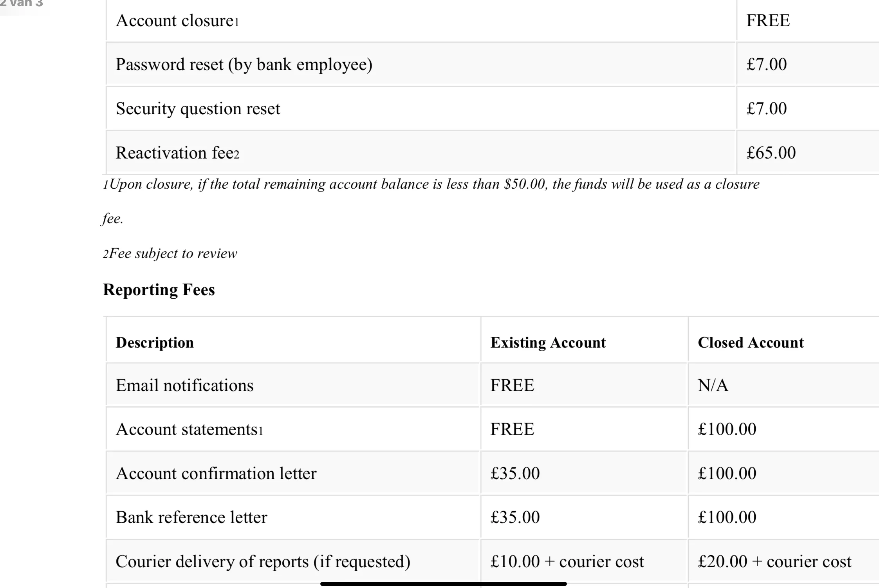
Task: Tap the '2 van 3' page indicator
Action: (x=21, y=4)
